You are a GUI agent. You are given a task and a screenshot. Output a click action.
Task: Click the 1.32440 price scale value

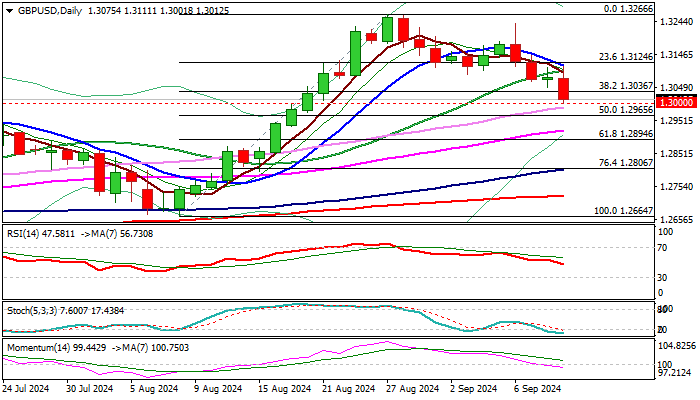[x=677, y=22]
